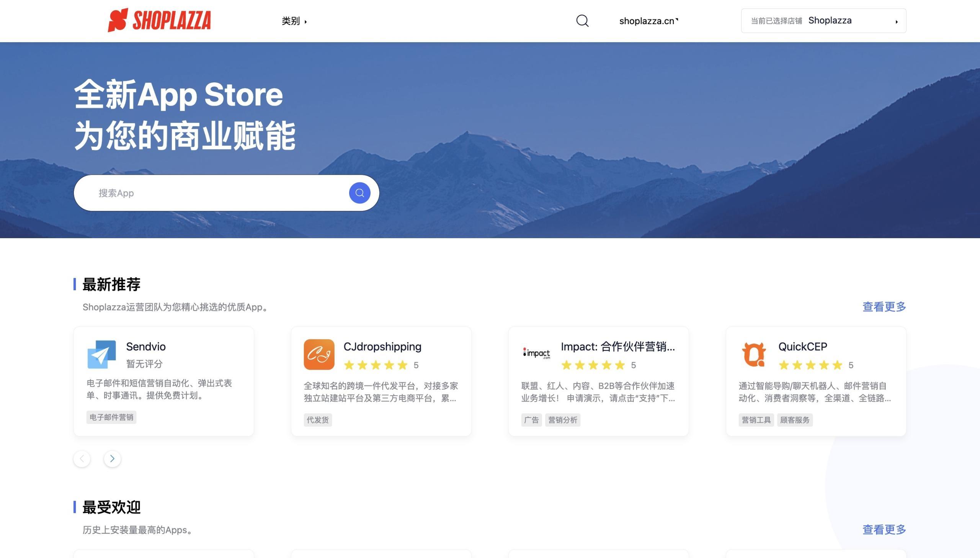Open the current store selector Shoplazza

pos(823,21)
